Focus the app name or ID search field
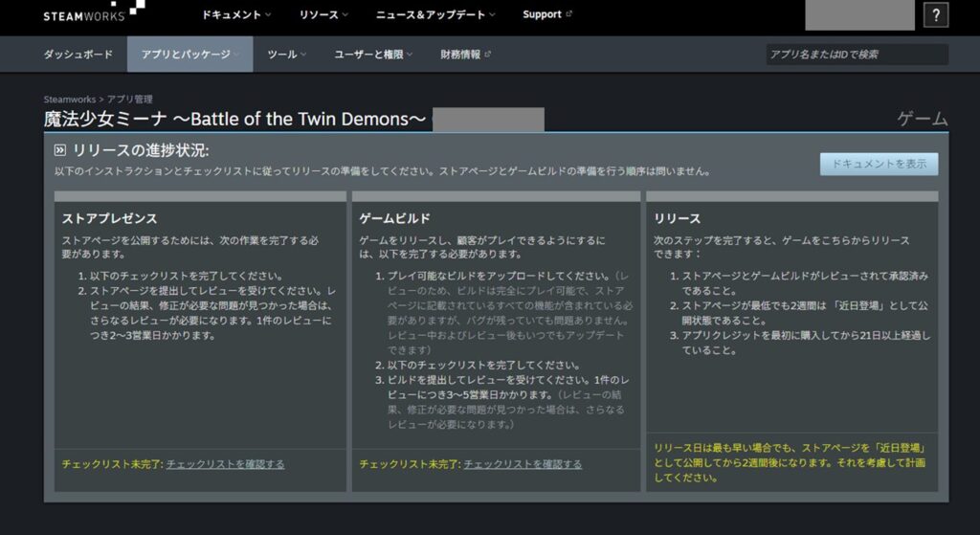The width and height of the screenshot is (980, 535). point(857,55)
